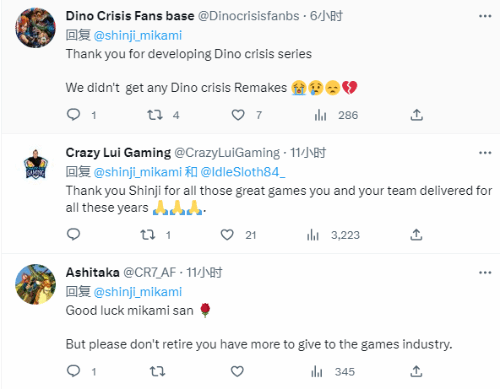The height and width of the screenshot is (389, 500).
Task: Open Crazy Lui Gaming profile name
Action: click(x=118, y=153)
